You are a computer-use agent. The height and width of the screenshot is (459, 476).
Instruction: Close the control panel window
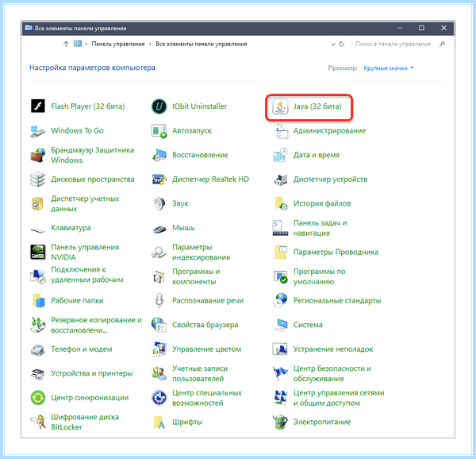tap(443, 28)
